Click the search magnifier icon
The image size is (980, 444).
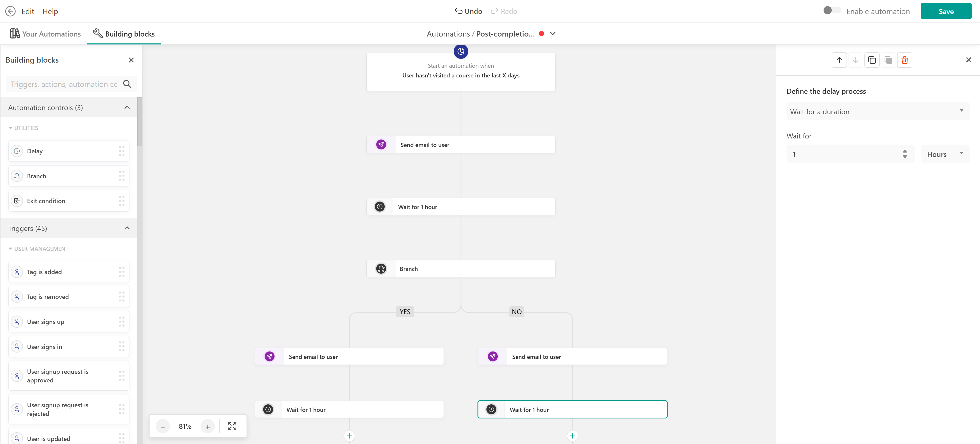click(127, 84)
